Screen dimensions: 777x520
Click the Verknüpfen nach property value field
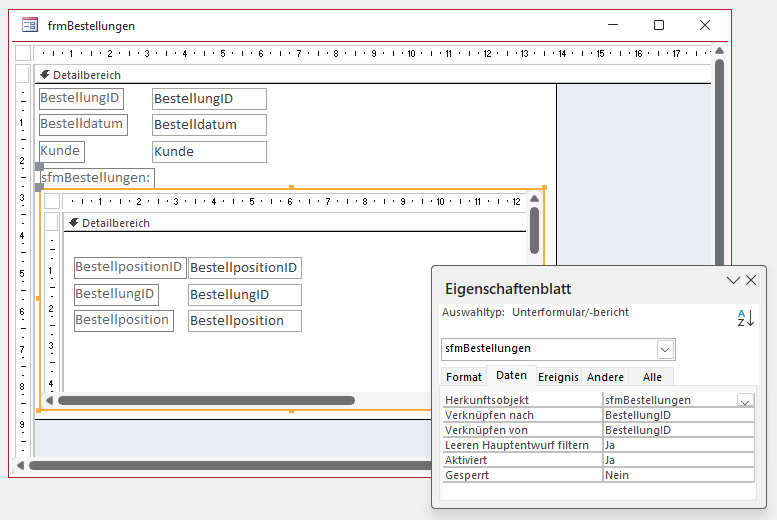(678, 415)
